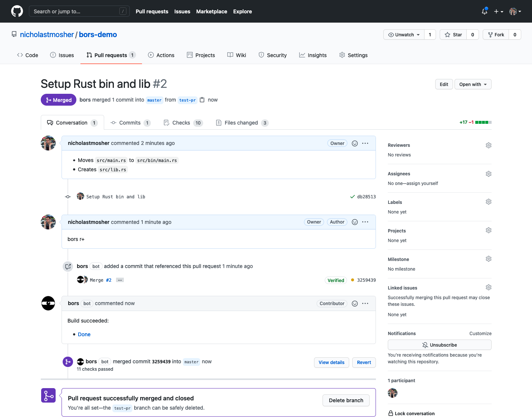Open the comment options ellipsis on bors comment
This screenshot has height=420, width=532.
(x=365, y=303)
